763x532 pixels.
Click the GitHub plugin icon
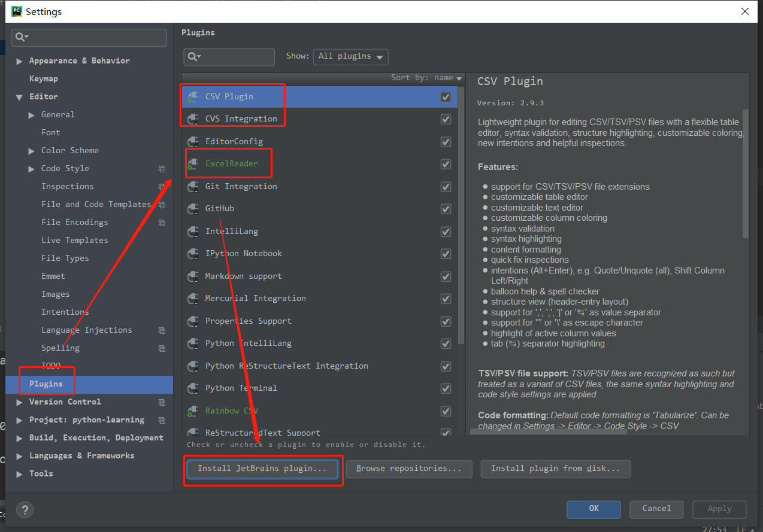[x=193, y=209]
